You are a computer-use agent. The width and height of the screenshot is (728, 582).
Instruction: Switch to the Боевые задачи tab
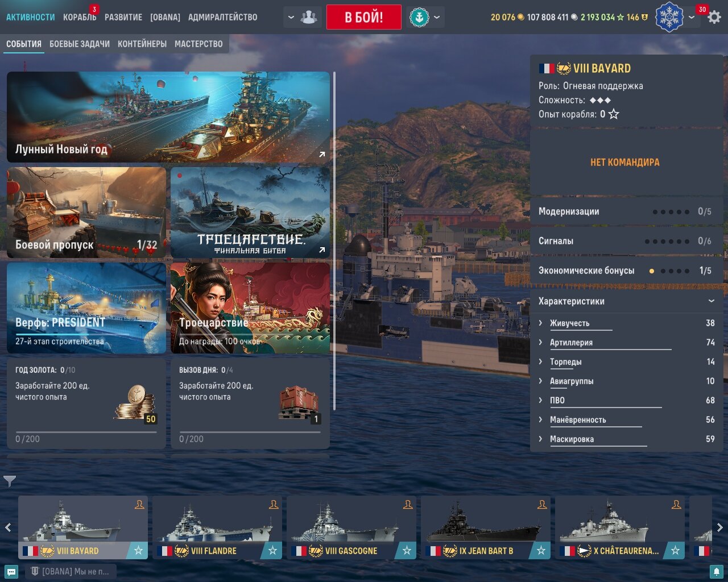[x=80, y=44]
